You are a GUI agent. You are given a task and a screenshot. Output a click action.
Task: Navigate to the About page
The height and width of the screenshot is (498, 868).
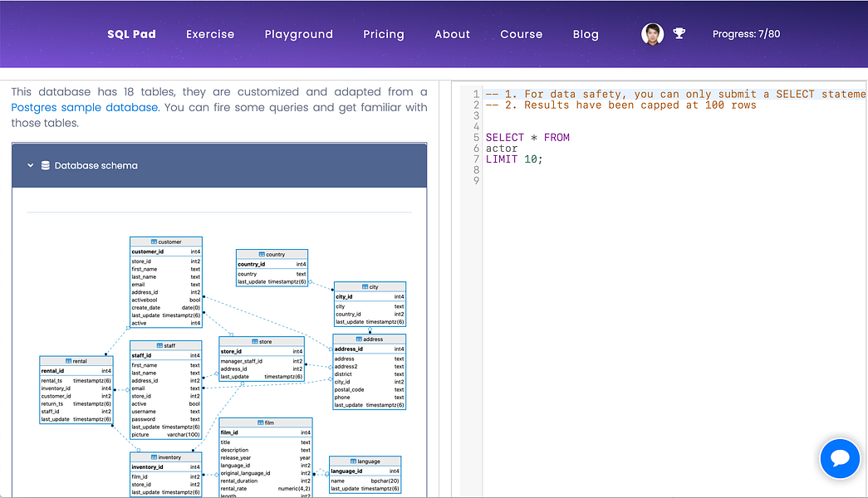point(452,34)
